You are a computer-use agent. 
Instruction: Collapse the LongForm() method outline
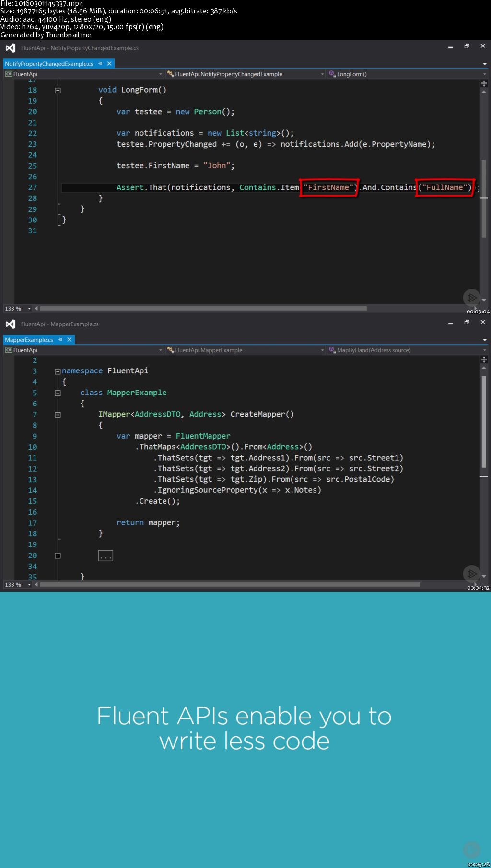[x=58, y=90]
